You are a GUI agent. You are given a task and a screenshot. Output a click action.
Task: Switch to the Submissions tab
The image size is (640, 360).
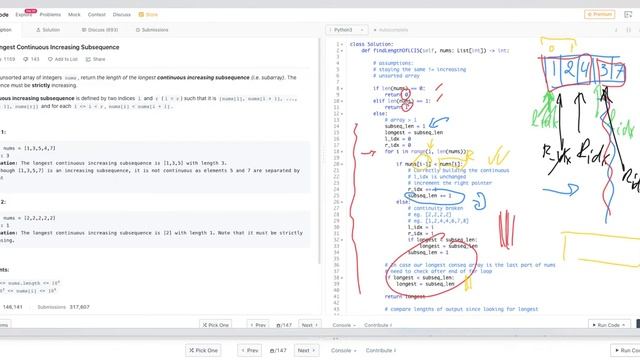152,30
